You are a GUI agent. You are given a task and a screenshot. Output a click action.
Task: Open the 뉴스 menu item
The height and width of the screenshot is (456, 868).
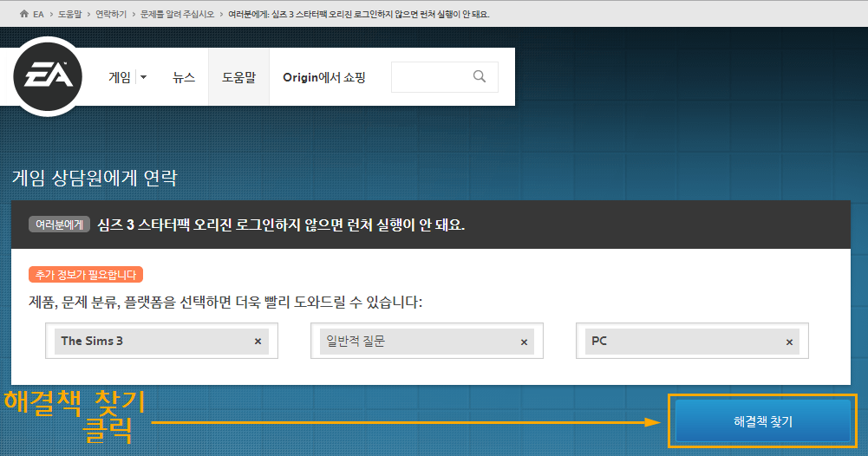[184, 77]
